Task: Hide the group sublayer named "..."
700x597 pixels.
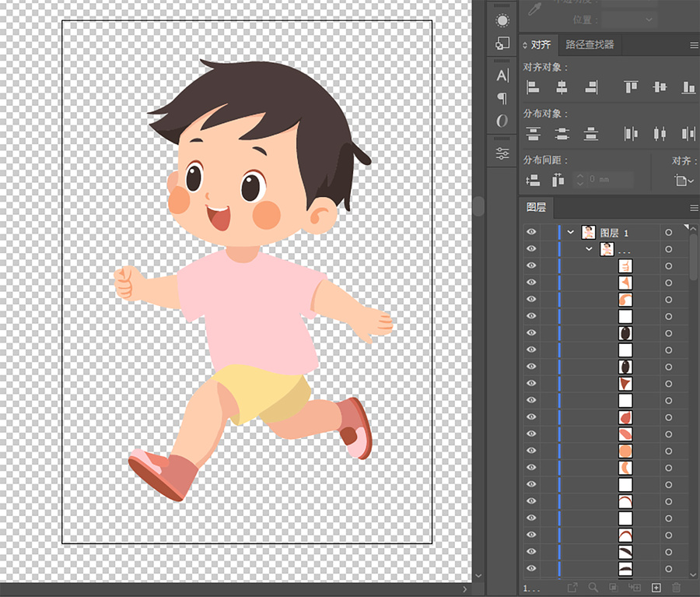Action: coord(531,249)
